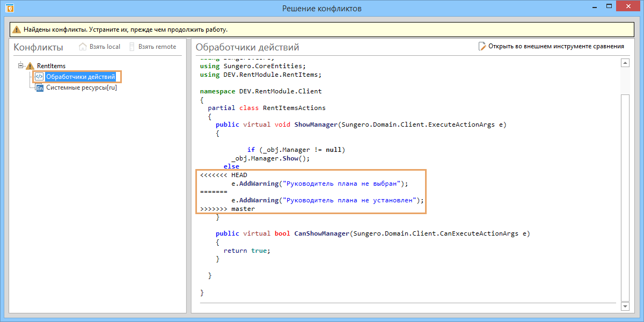Click the warning triangle in the yellow banner

(17, 30)
